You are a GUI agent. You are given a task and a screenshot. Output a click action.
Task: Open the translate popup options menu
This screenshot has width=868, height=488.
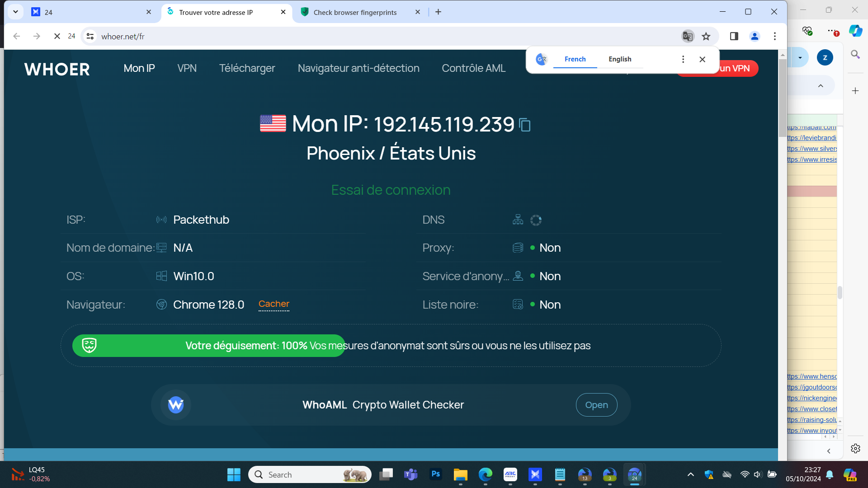pos(683,59)
